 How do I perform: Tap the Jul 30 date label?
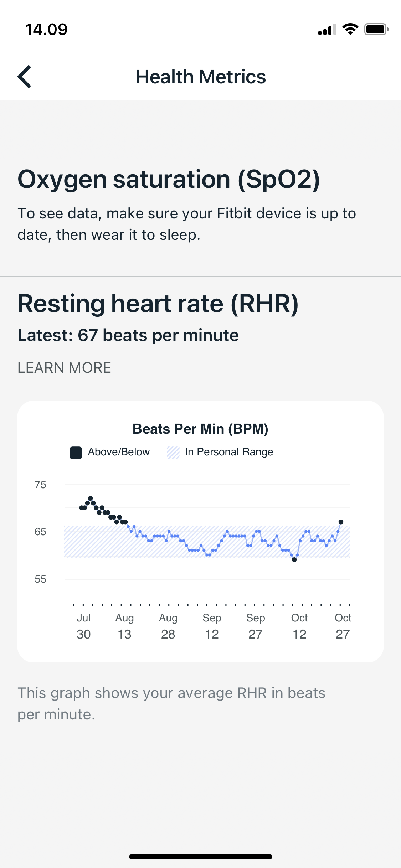point(84,626)
